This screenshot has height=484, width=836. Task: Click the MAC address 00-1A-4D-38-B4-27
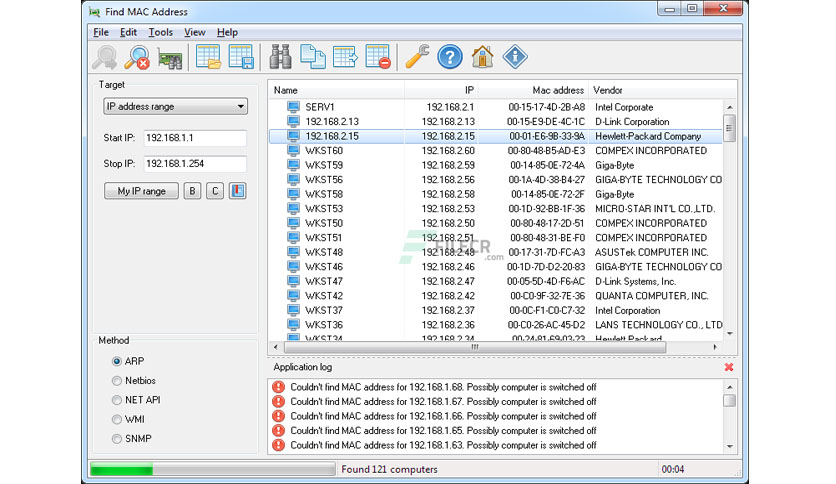546,180
